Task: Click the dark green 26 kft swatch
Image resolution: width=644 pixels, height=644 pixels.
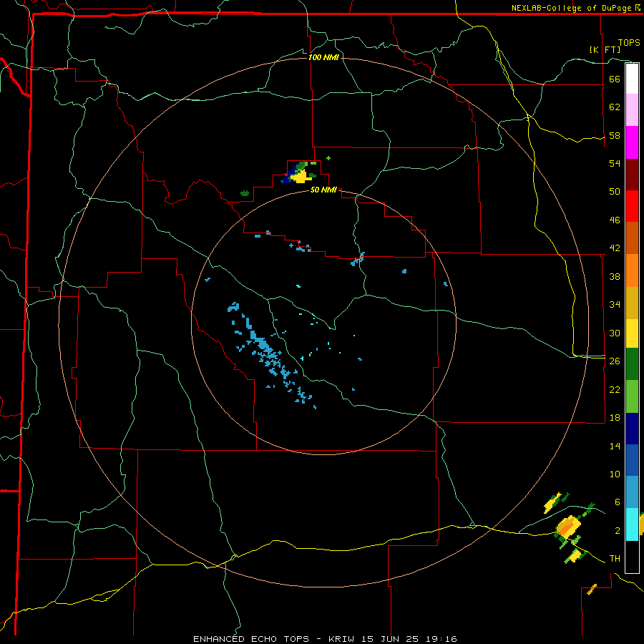Action: (x=632, y=364)
